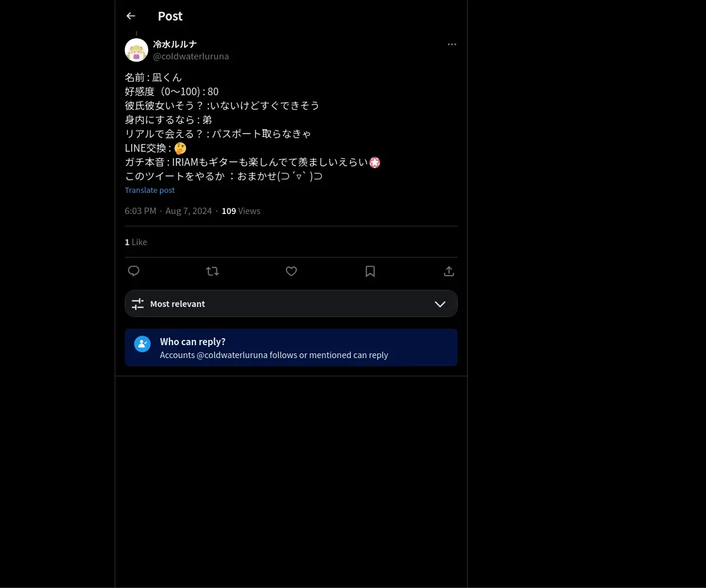Click the 6:03 PM Aug 7, 2024 timestamp
The image size is (706, 588).
click(x=168, y=211)
